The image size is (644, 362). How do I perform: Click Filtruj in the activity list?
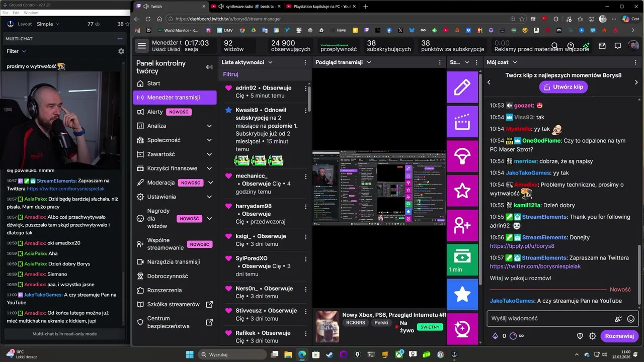coord(231,74)
